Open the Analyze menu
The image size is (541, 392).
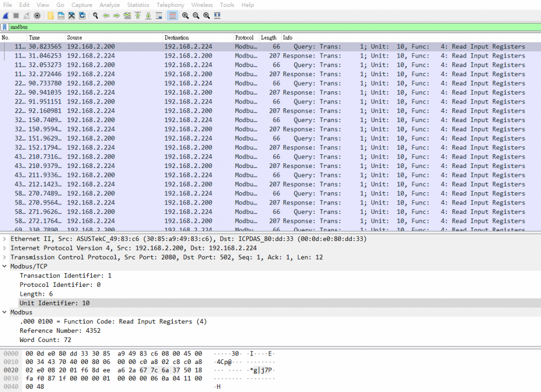(x=109, y=5)
